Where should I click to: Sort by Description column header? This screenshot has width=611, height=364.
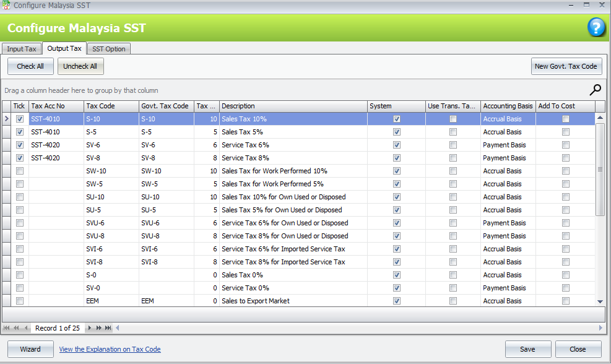pyautogui.click(x=293, y=106)
